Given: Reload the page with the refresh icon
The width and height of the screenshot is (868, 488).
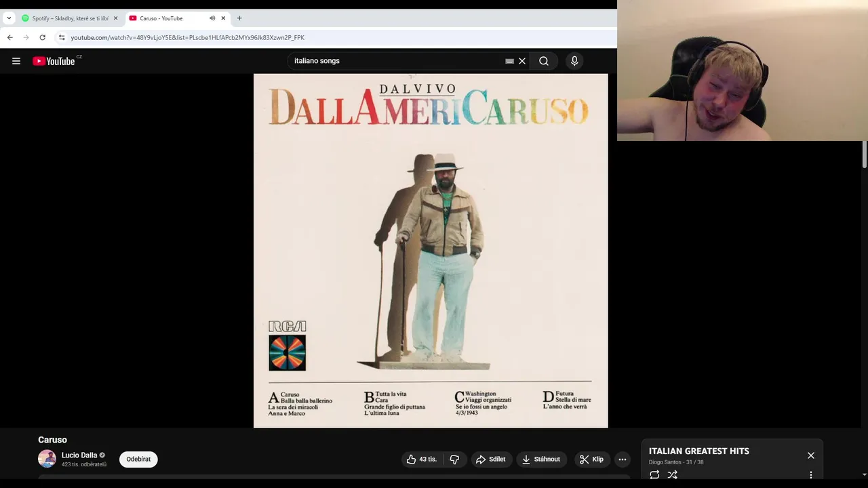Looking at the screenshot, I should (x=42, y=37).
